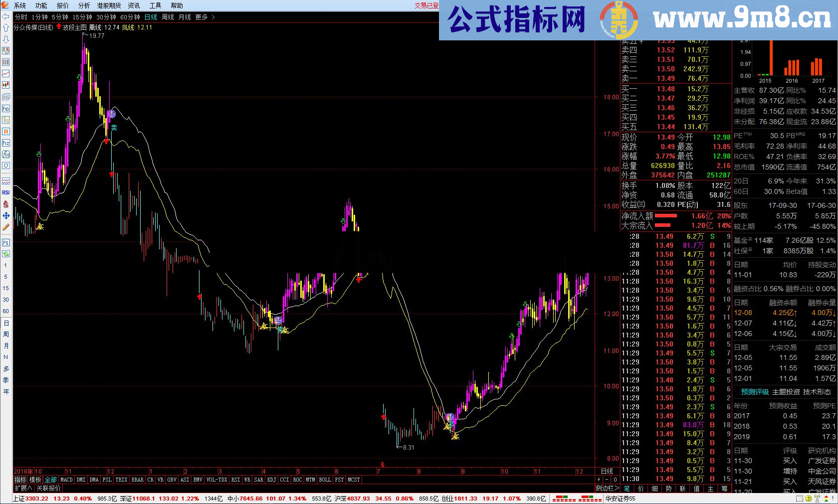Click the F12 trading icon in sidebar
The image size is (838, 504).
(x=5, y=143)
